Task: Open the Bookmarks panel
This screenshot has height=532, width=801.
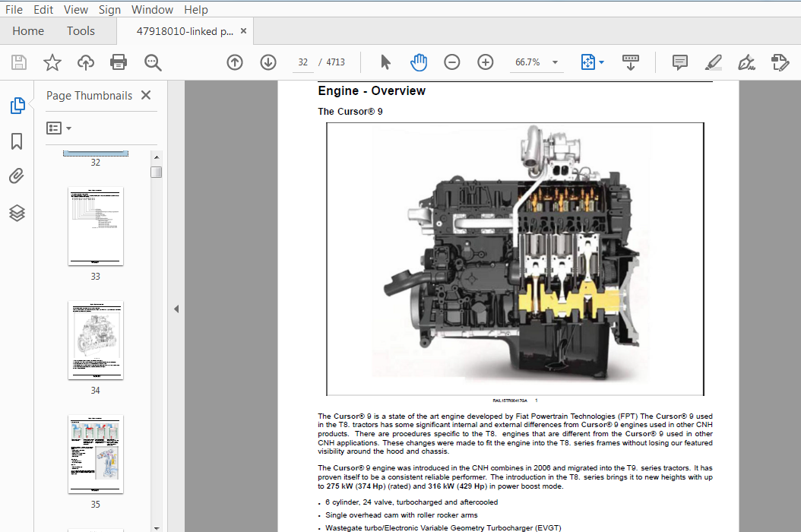Action: [x=17, y=141]
